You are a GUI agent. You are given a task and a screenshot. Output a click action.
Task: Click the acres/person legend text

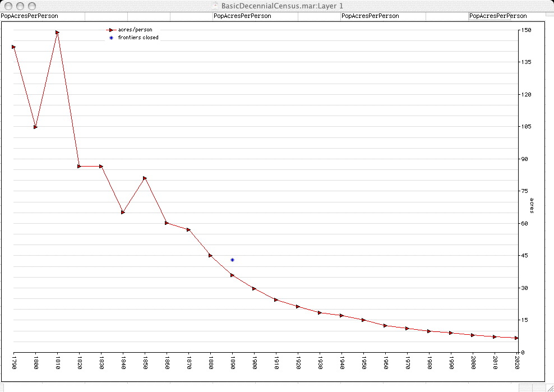click(135, 30)
